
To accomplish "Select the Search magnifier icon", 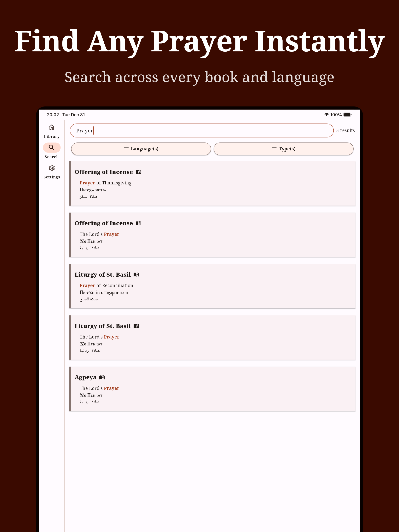I will click(52, 147).
